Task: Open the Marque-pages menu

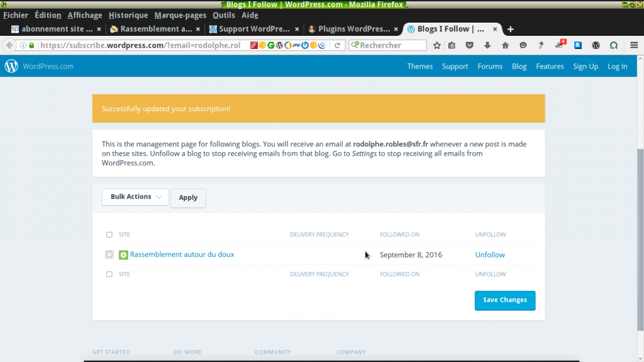Action: tap(180, 15)
